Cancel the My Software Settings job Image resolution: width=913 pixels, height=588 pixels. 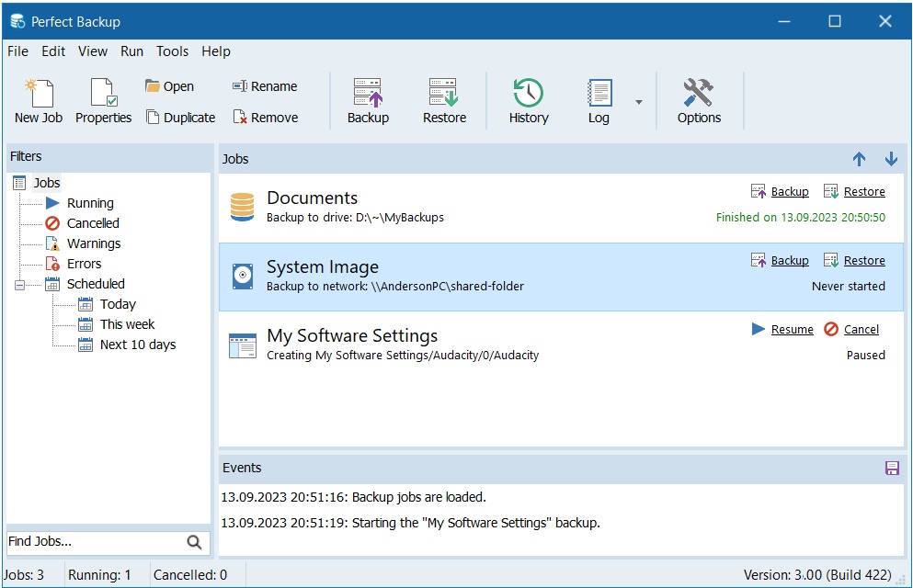point(861,329)
